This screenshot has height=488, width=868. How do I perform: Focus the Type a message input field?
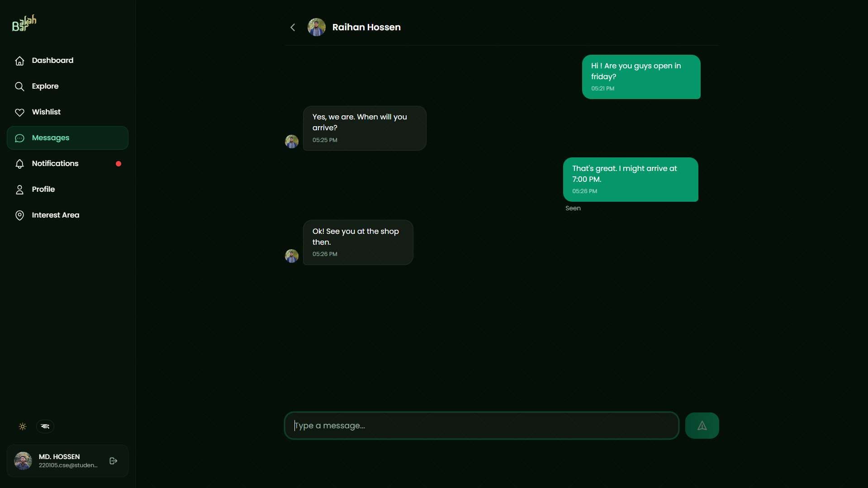pos(481,426)
